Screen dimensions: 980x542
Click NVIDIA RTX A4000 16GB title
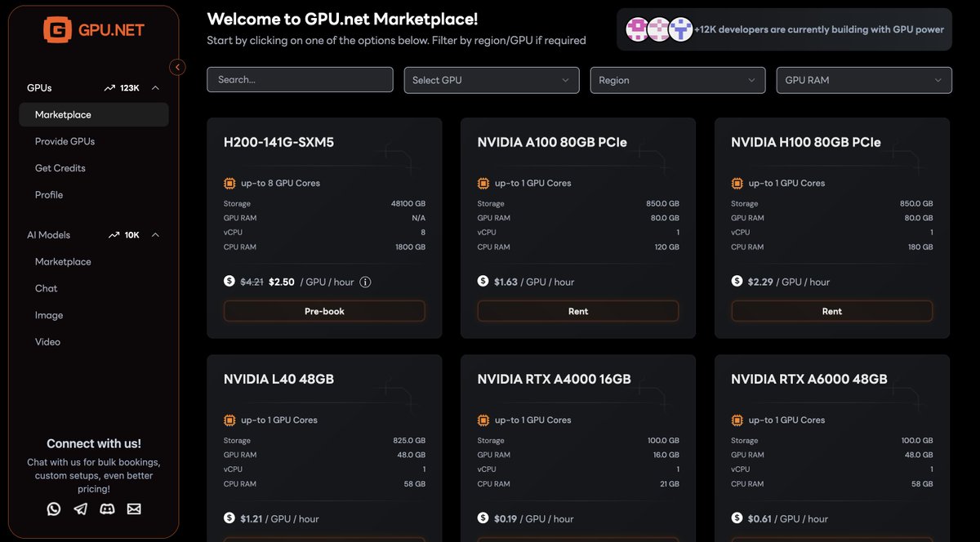(555, 379)
